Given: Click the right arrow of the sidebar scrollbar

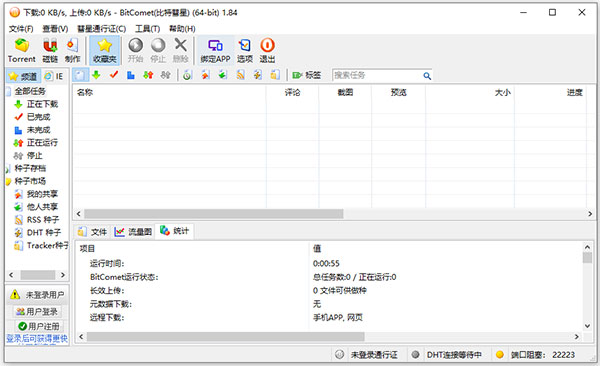Looking at the screenshot, I should 63,275.
